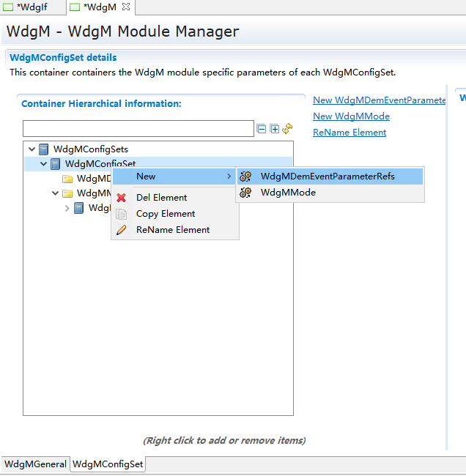Click the red X Del Element icon

tap(122, 198)
